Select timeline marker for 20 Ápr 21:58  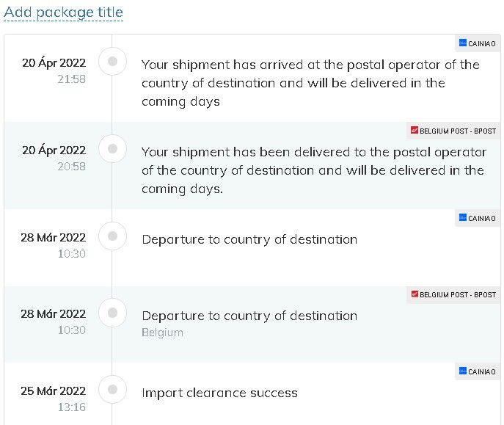[112, 61]
